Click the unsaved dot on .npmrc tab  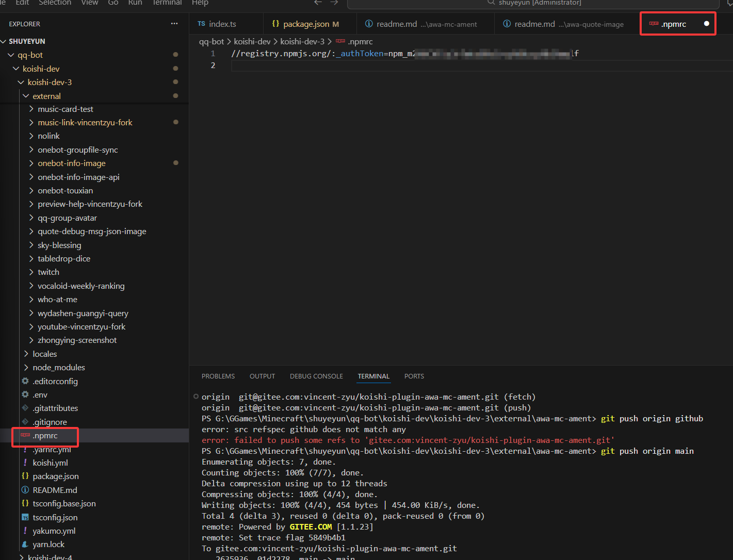[706, 24]
